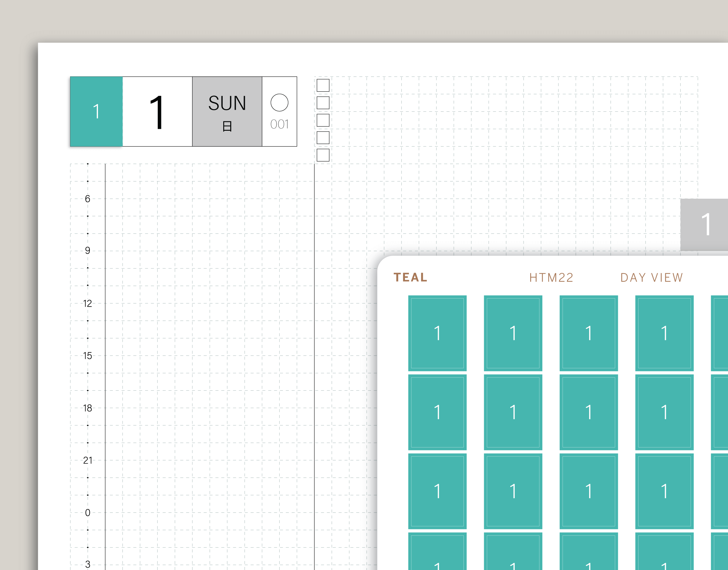
Task: Click the DAY VIEW label
Action: 652,278
